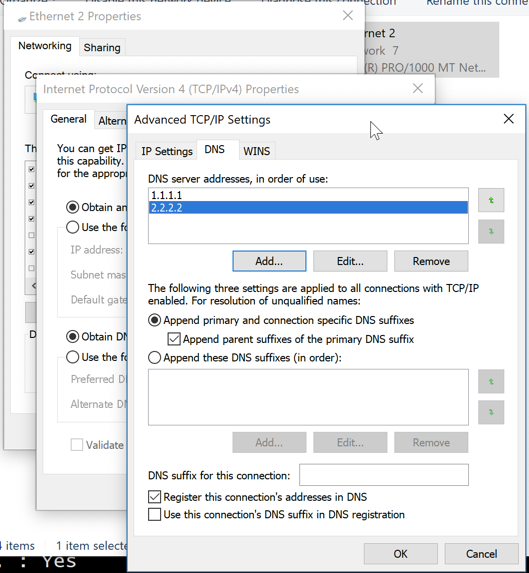Select Use the following DNS server addresses radio
529x573 pixels.
73,357
